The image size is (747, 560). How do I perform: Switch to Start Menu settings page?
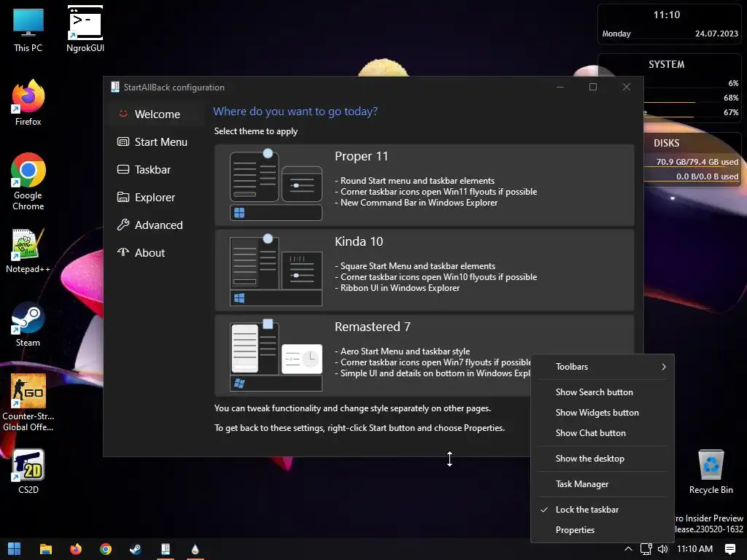pos(161,142)
